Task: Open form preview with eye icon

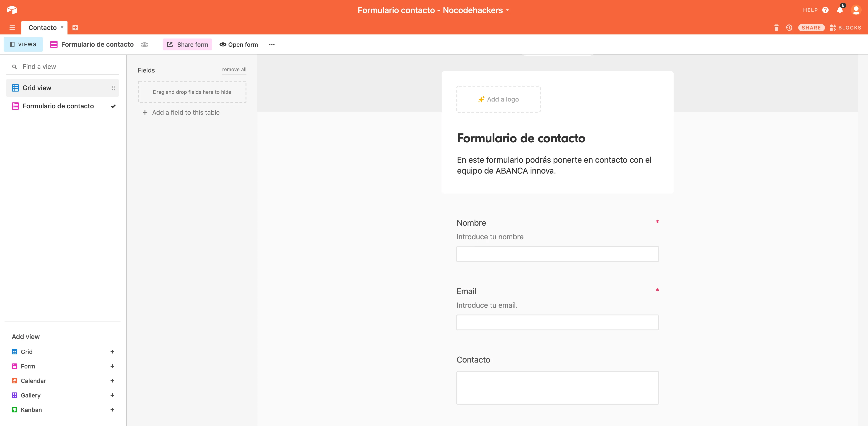Action: pos(239,44)
